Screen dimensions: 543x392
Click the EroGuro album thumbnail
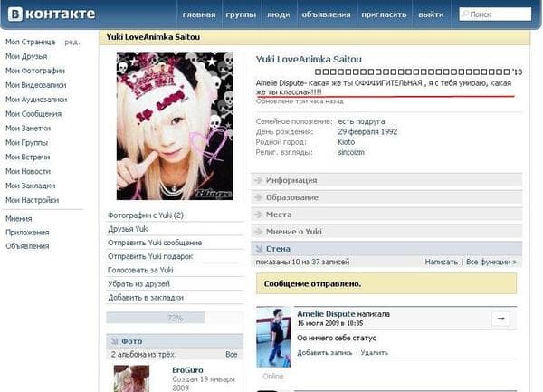click(x=131, y=378)
